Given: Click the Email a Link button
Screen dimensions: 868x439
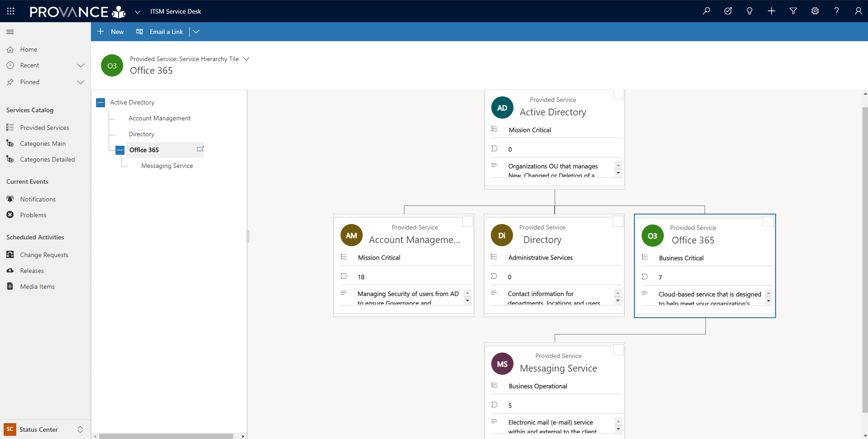Looking at the screenshot, I should (160, 32).
